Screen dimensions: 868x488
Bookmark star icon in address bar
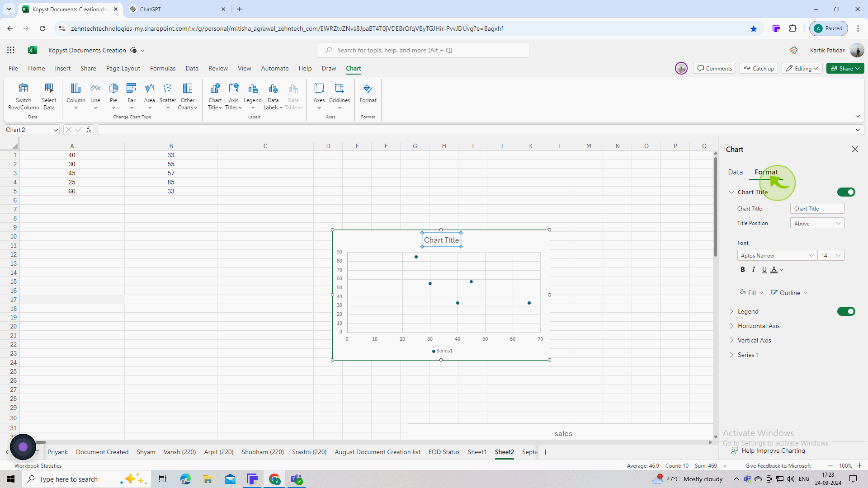(x=753, y=28)
